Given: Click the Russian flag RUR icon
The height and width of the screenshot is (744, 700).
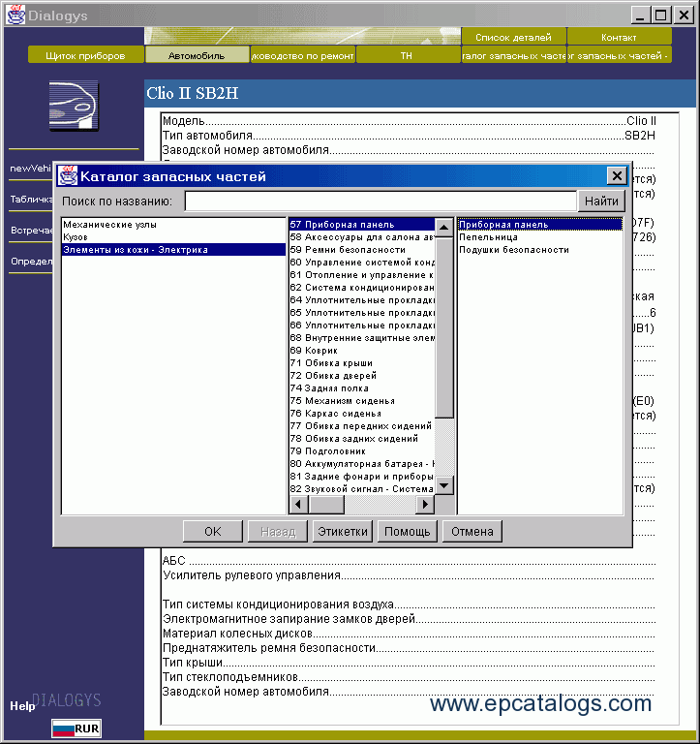Looking at the screenshot, I should (x=76, y=728).
